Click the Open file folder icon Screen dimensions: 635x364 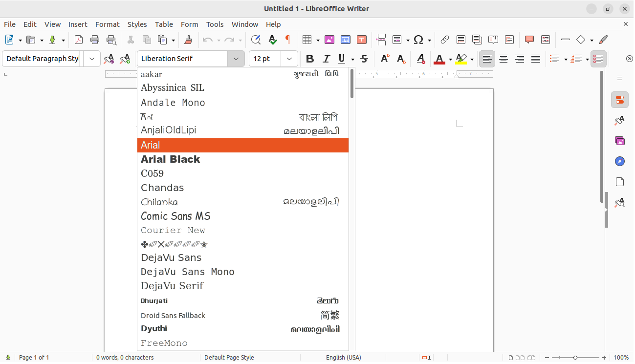pos(31,40)
